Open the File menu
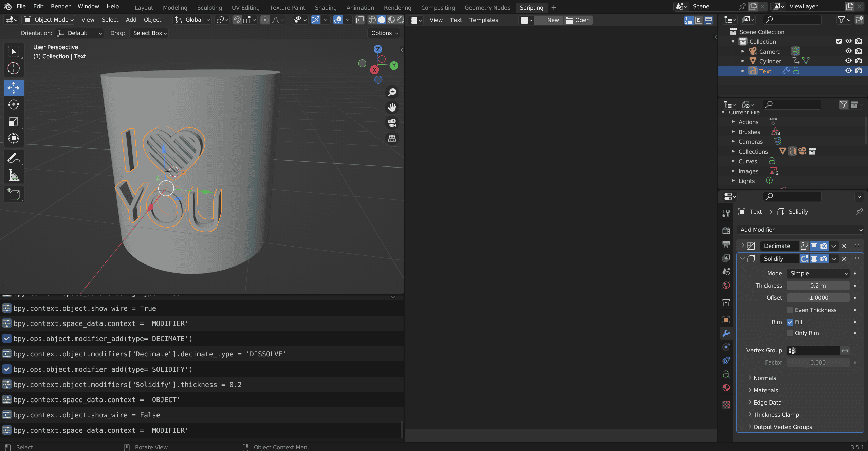The width and height of the screenshot is (868, 451). [x=21, y=6]
